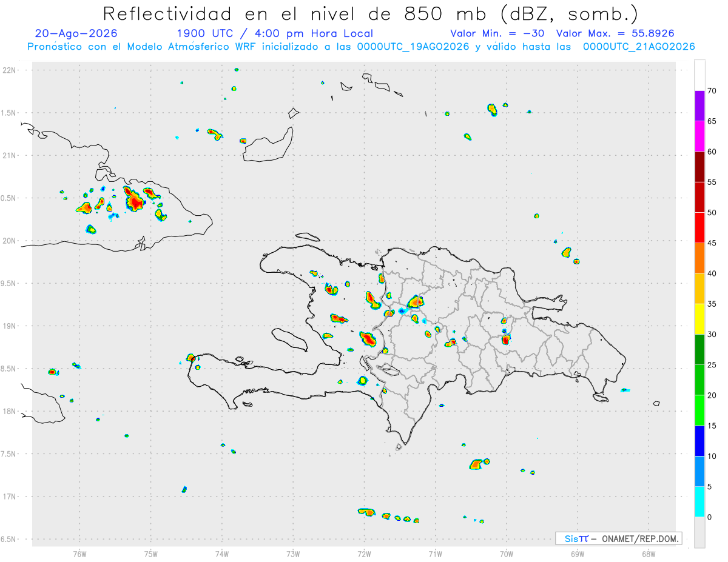728x562 pixels.
Task: Click the '45' label on the color scale
Action: click(x=711, y=243)
